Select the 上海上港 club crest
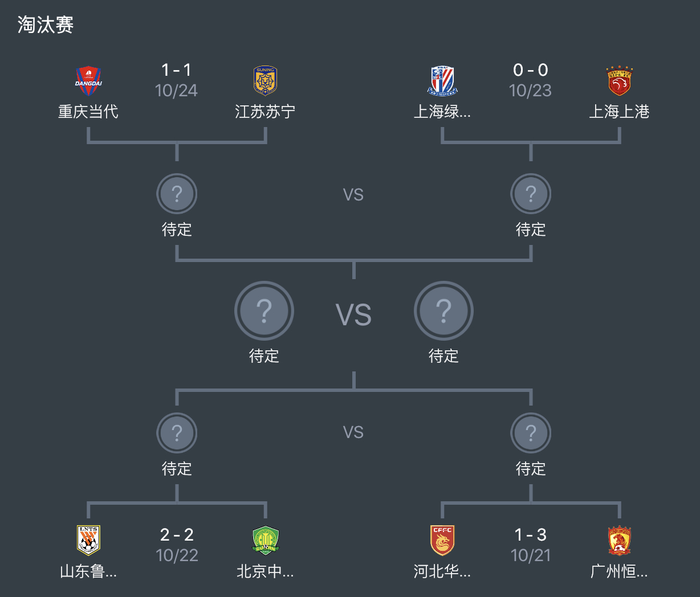This screenshot has height=597, width=700. point(619,80)
